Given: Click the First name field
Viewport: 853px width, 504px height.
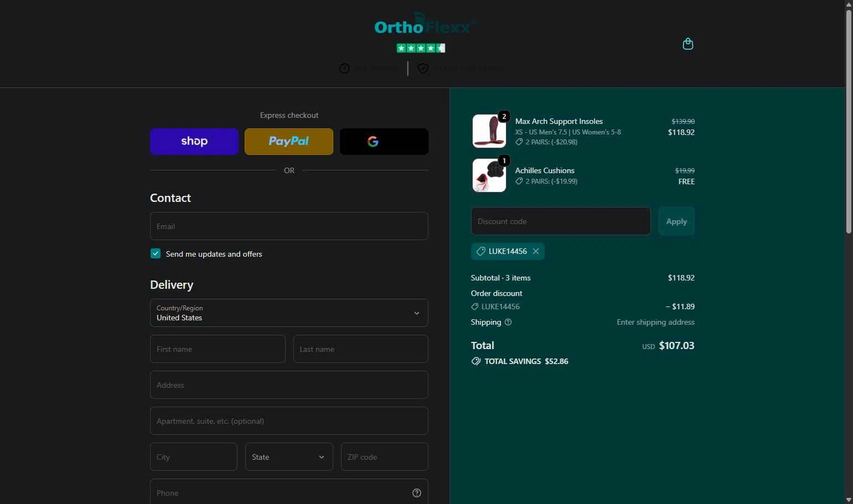Looking at the screenshot, I should [218, 349].
